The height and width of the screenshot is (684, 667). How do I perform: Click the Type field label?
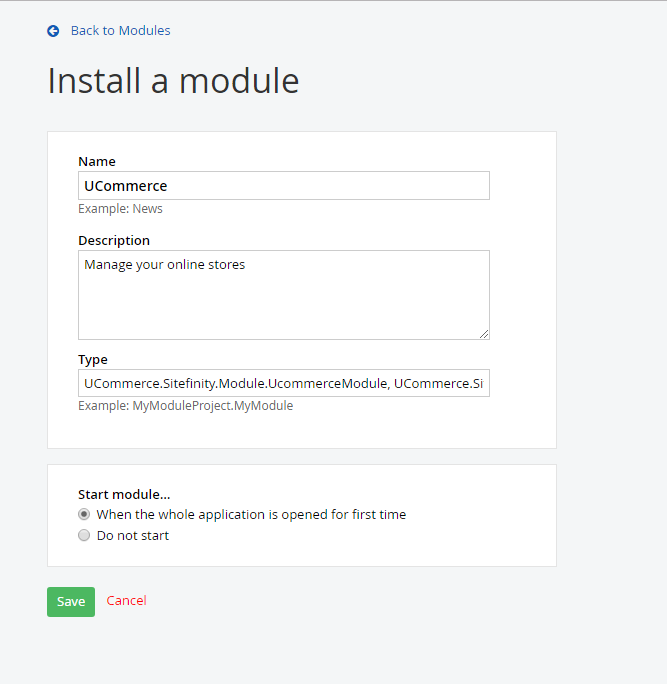[93, 359]
